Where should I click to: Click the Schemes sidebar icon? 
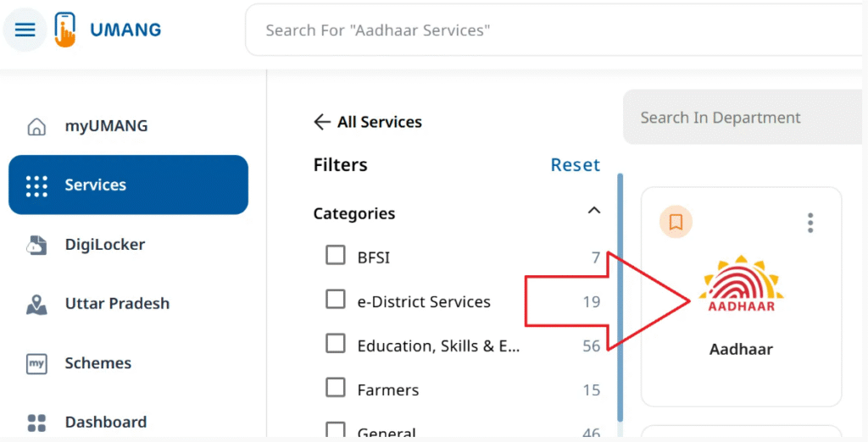36,363
